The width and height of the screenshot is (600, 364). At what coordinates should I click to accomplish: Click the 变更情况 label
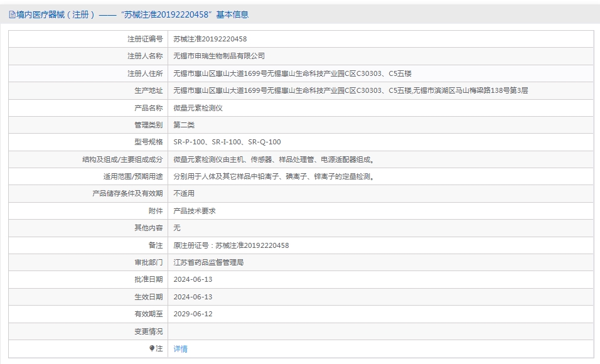click(x=149, y=331)
